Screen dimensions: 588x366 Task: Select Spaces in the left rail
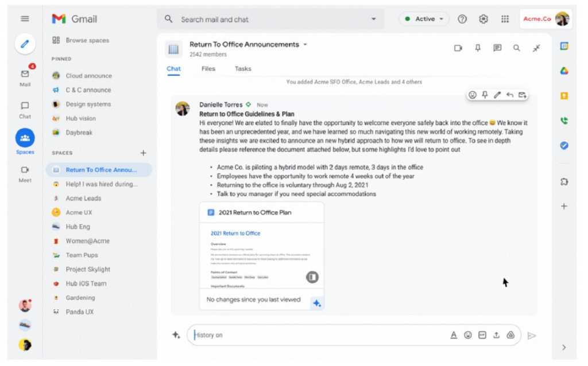tap(25, 142)
